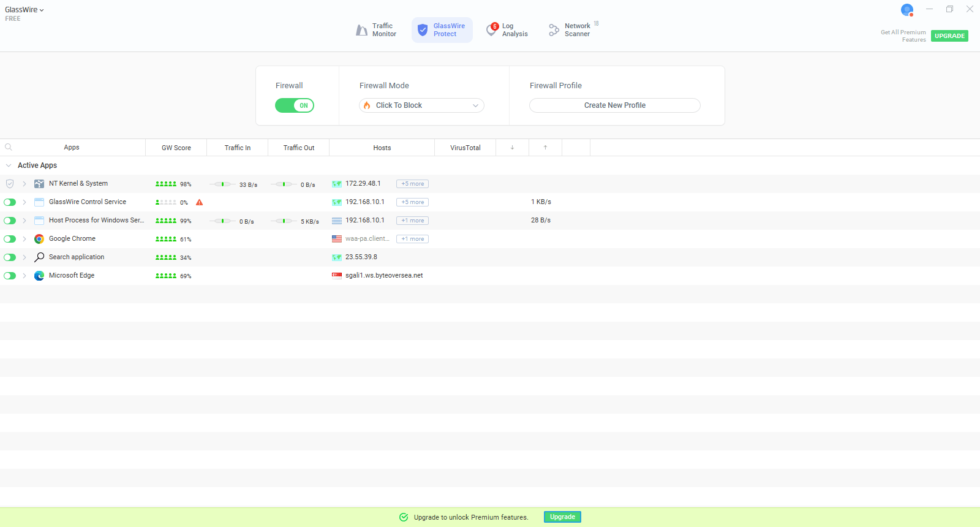This screenshot has width=980, height=527.
Task: Click GW Score dots for Google Chrome
Action: (166, 239)
